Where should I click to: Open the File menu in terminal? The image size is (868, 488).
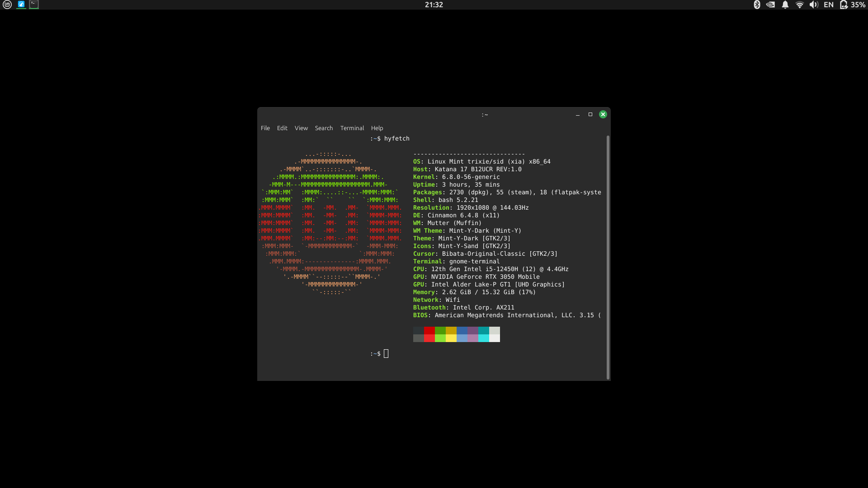[x=265, y=128]
